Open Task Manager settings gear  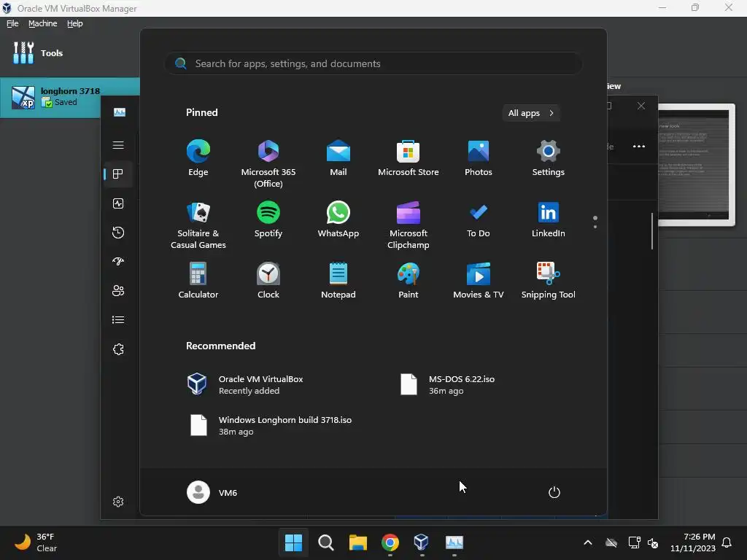coord(118,502)
